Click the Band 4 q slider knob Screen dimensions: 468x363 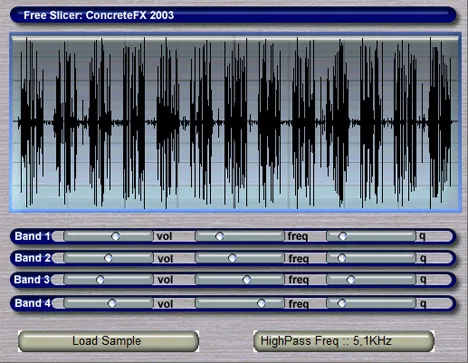(342, 303)
